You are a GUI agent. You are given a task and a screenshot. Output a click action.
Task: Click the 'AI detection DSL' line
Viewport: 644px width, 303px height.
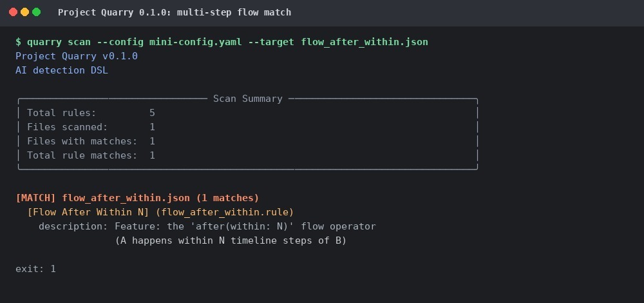click(62, 70)
